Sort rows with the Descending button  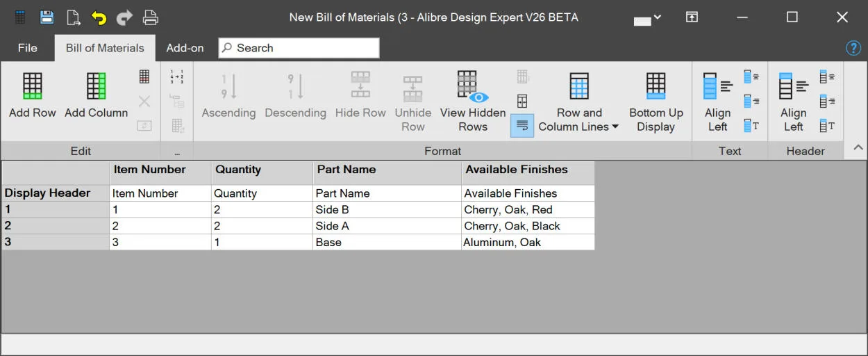coord(295,96)
